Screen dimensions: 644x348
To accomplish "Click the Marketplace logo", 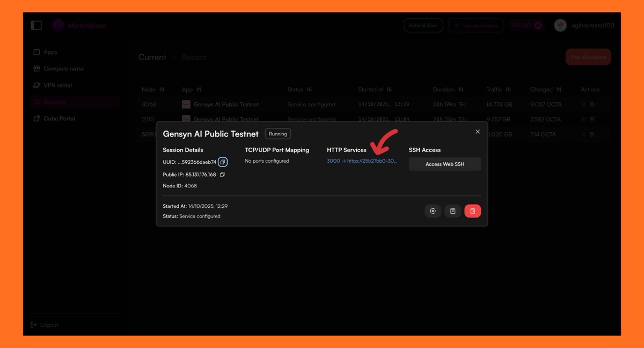I will (x=79, y=25).
